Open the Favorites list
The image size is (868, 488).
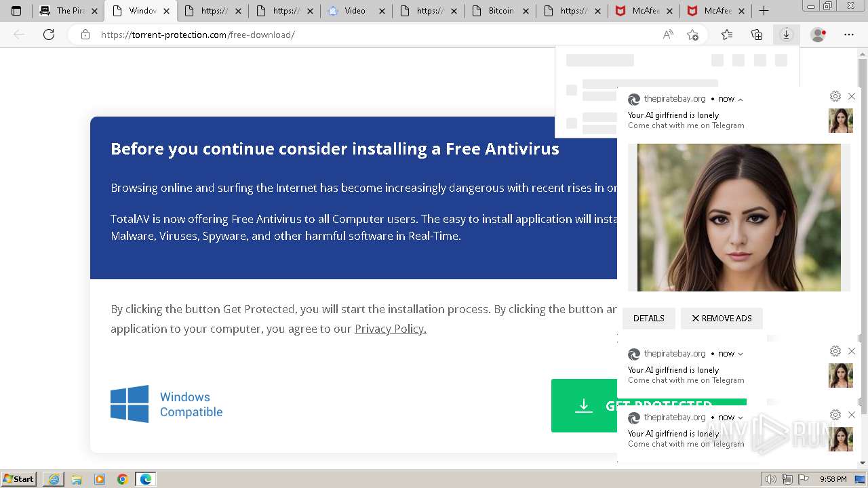pos(727,35)
